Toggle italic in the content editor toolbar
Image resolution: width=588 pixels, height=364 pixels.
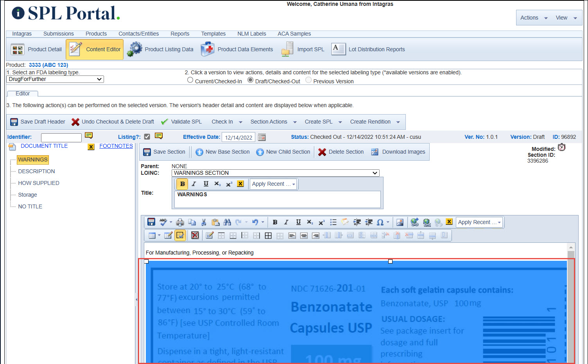click(x=286, y=222)
